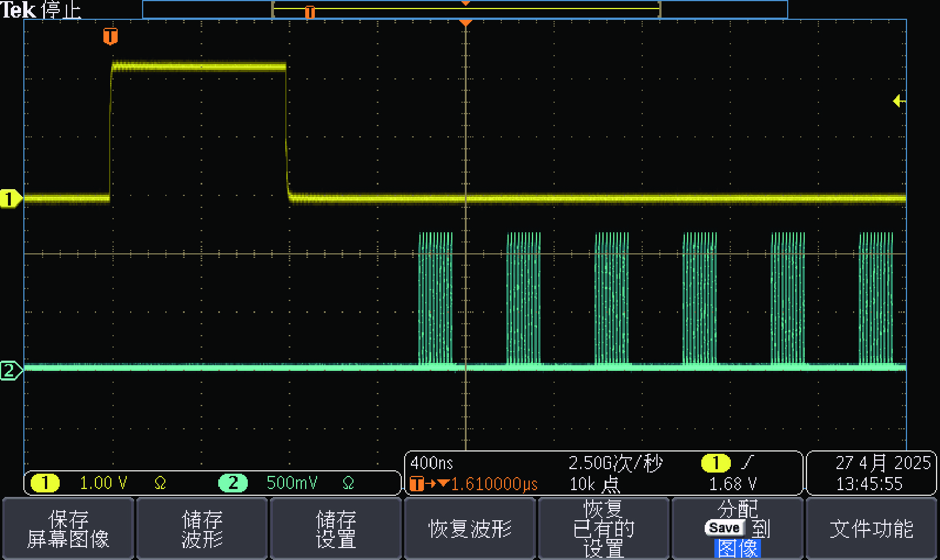Open the 储存设置 menu
The image size is (940, 560).
(336, 529)
